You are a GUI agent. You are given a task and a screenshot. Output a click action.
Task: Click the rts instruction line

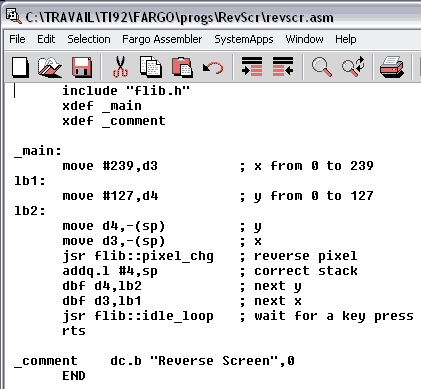click(x=74, y=331)
